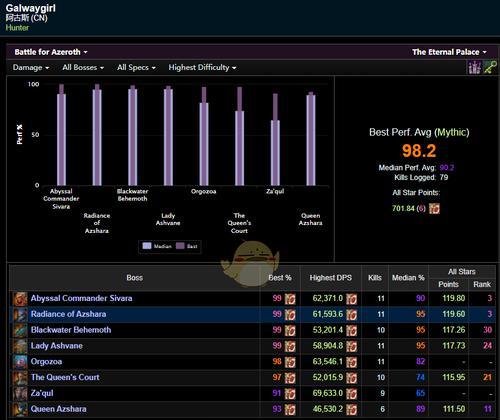The width and height of the screenshot is (500, 420).
Task: Click Queen Azshara highest DPS 46,530.2
Action: pyautogui.click(x=328, y=409)
